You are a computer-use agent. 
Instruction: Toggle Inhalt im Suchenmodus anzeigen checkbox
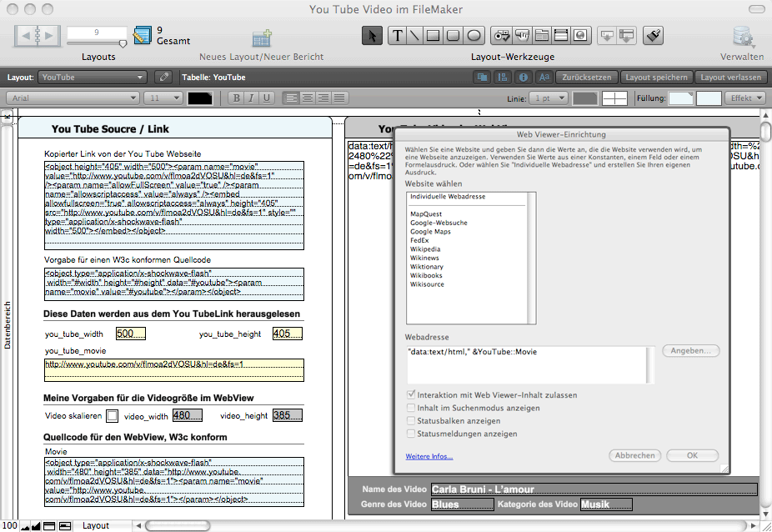coord(411,408)
